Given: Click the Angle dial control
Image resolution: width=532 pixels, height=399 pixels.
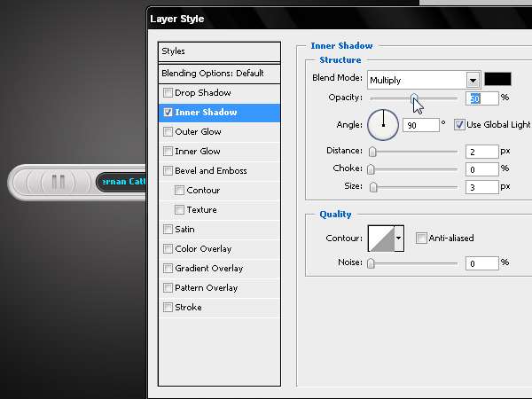Looking at the screenshot, I should coord(383,124).
